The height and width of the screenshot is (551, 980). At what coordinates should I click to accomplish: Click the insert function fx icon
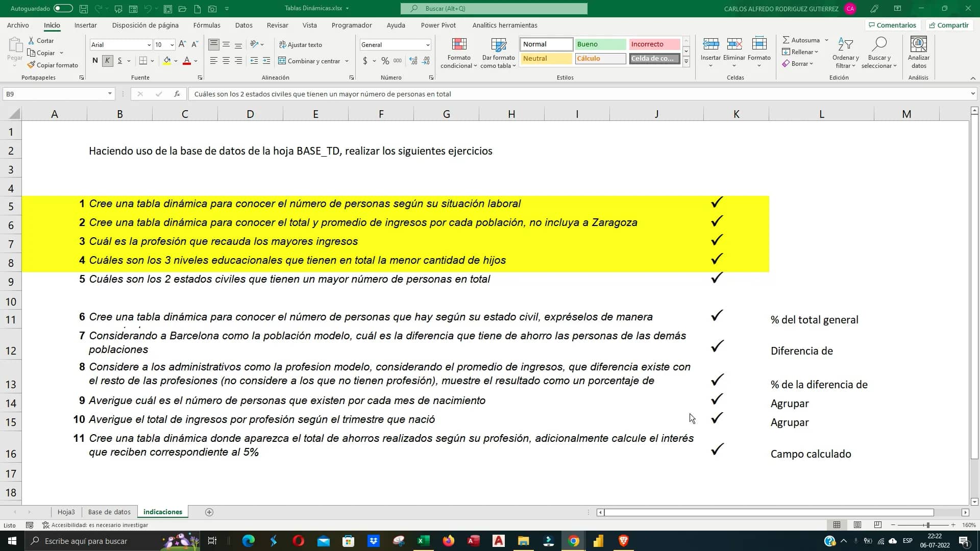click(177, 94)
